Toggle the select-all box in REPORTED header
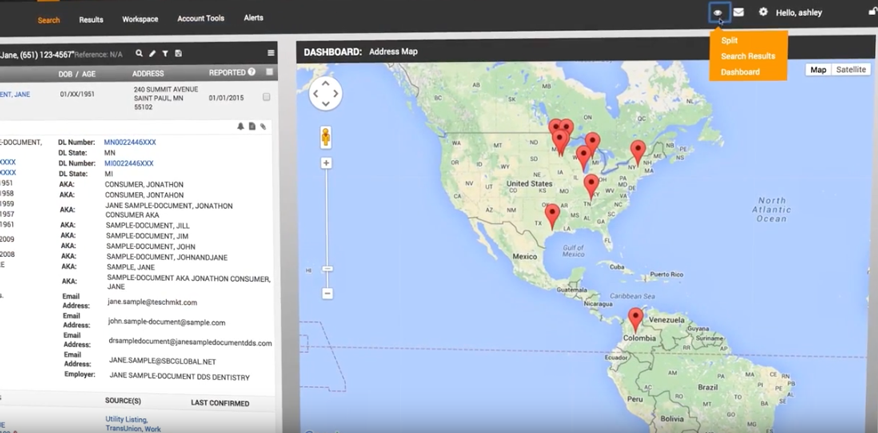878x433 pixels. tap(269, 73)
